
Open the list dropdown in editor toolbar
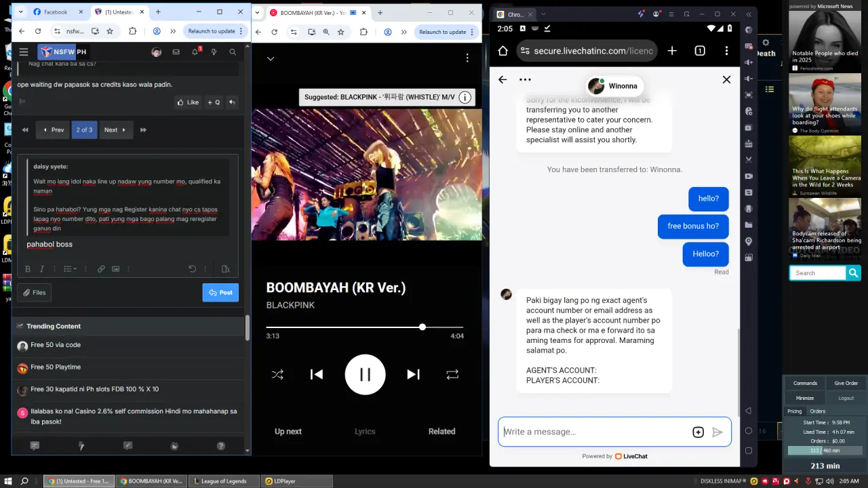tap(70, 269)
